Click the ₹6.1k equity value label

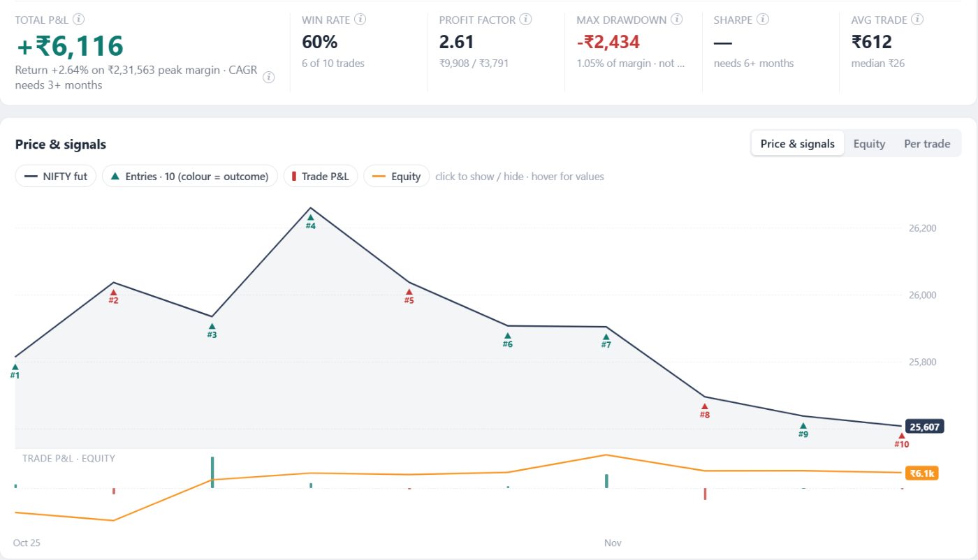tap(921, 473)
